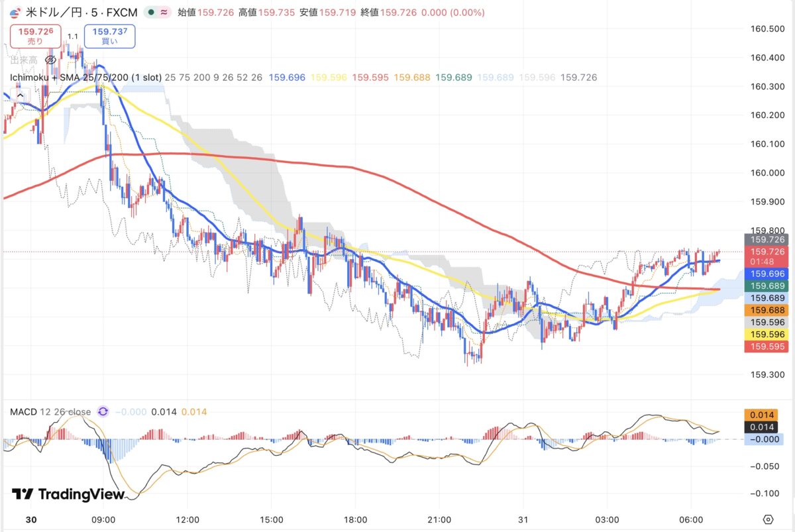Click the 31 date marker on time axis
The image size is (795, 532).
pyautogui.click(x=523, y=519)
